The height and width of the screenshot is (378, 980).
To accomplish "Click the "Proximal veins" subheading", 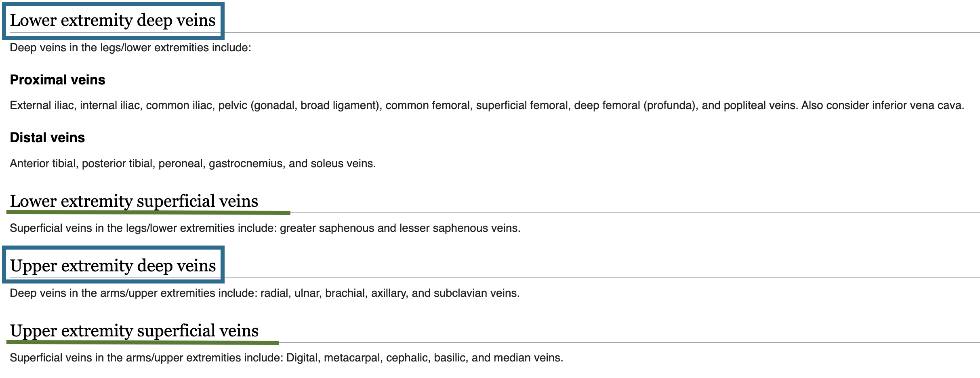I will [57, 80].
